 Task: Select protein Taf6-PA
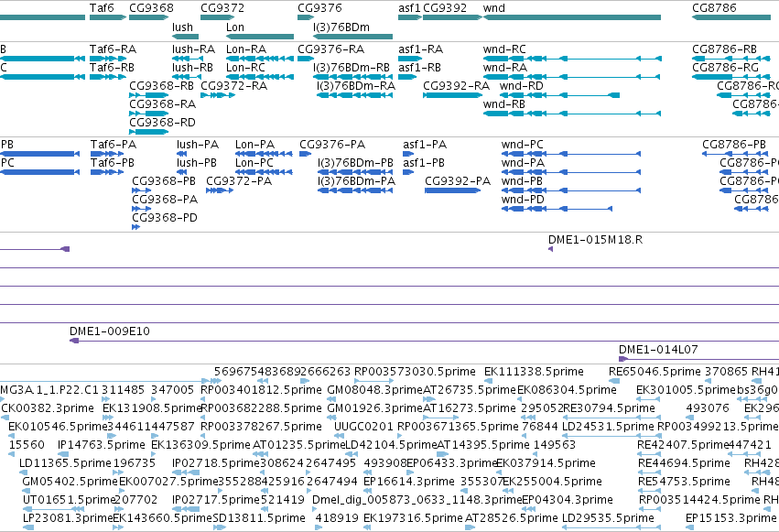pyautogui.click(x=107, y=154)
